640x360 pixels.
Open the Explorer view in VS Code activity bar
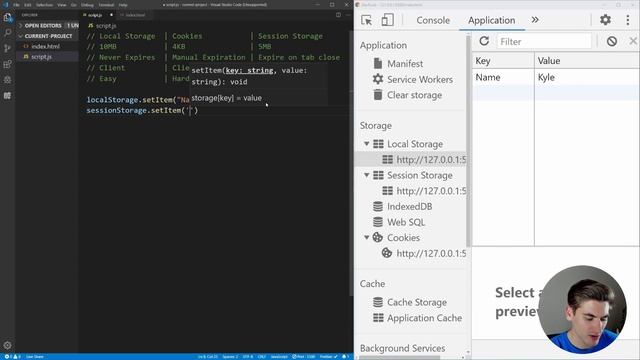[x=7, y=18]
